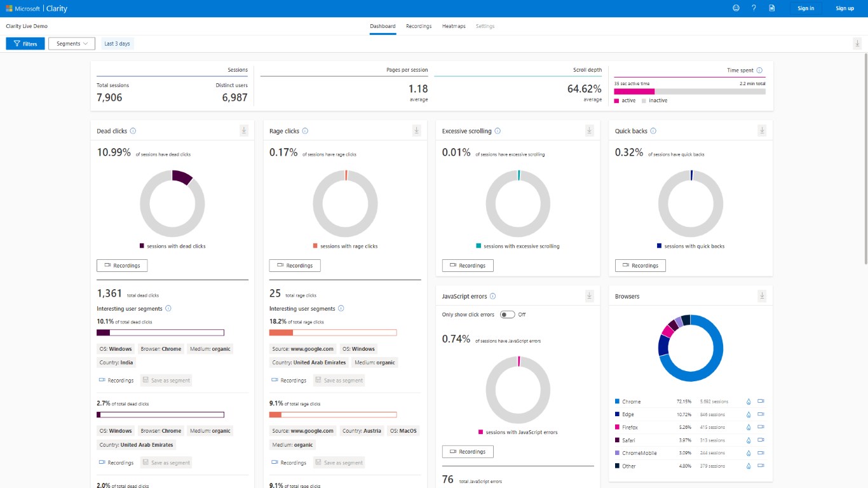Expand the Segments dropdown
The width and height of the screenshot is (868, 488).
point(72,44)
